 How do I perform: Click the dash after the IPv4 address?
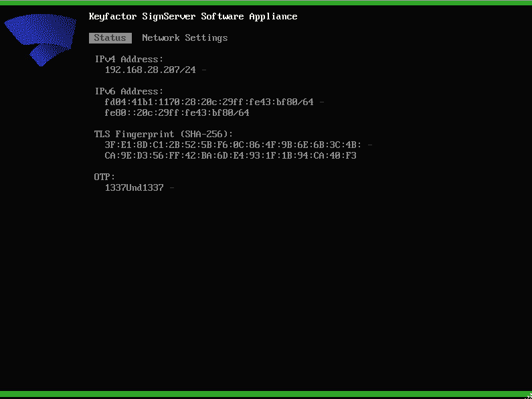(203, 70)
